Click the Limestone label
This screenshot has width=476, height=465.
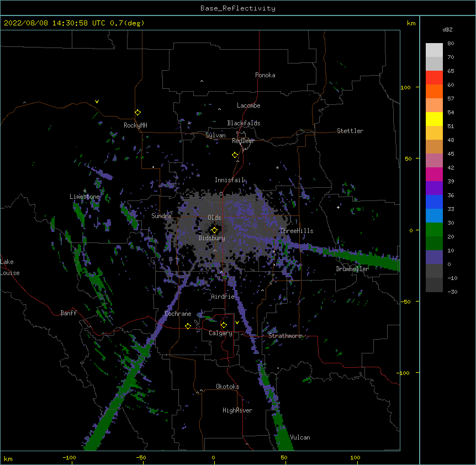84,197
